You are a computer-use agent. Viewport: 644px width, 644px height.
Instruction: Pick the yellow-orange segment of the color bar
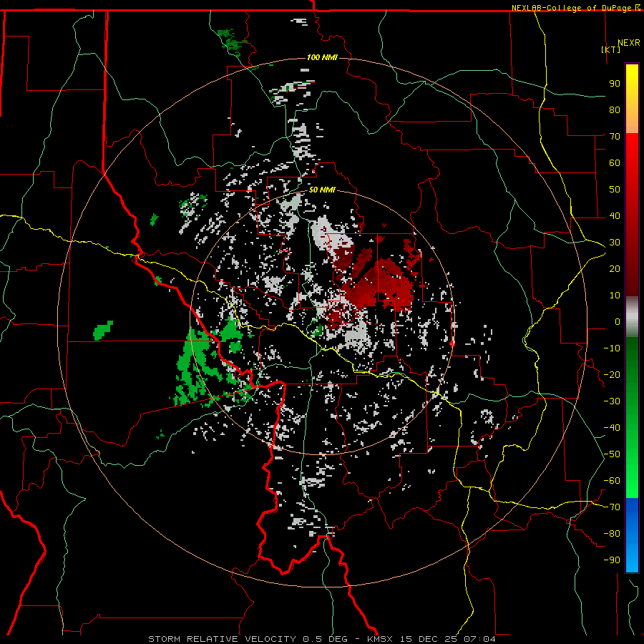[632, 99]
